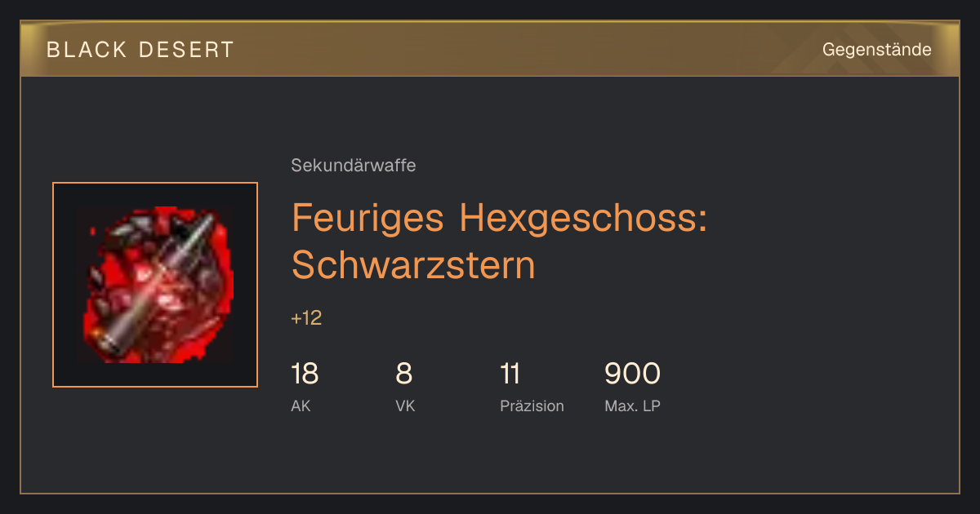Click the Max. LP stat label

[632, 405]
